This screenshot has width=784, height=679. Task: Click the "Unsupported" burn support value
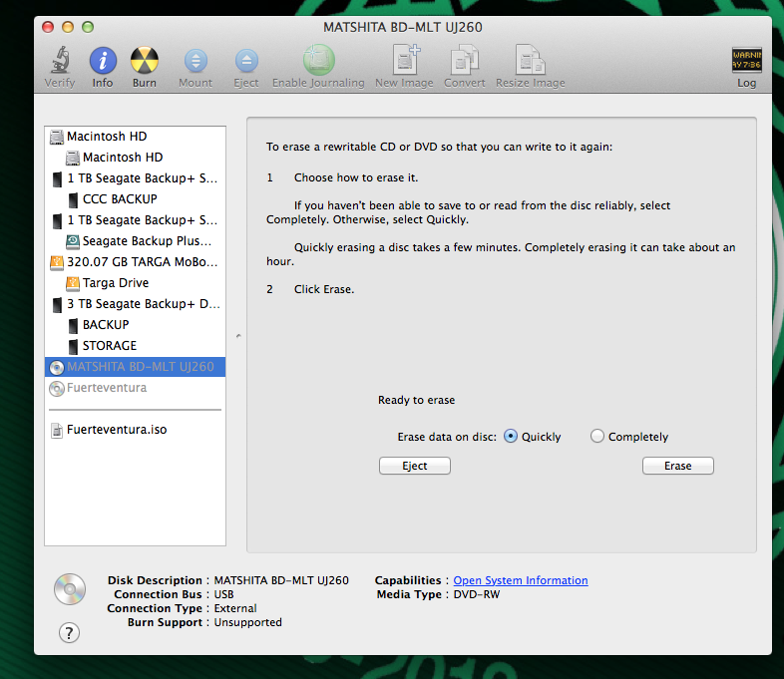point(248,622)
